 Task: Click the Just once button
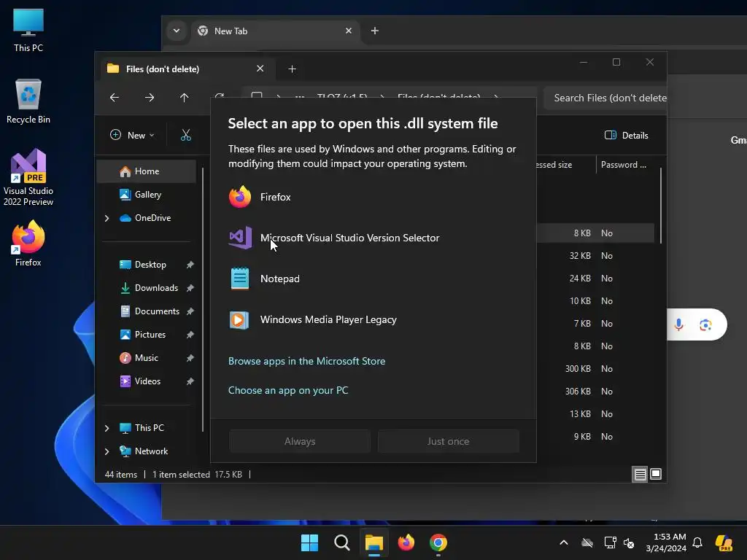click(x=448, y=441)
